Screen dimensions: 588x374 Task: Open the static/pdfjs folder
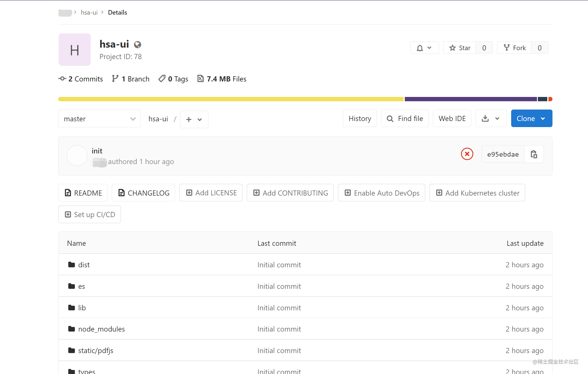96,350
